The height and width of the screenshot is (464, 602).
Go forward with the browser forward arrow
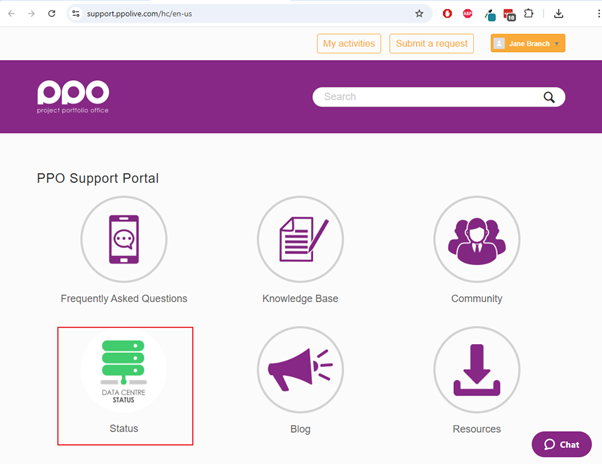point(31,14)
